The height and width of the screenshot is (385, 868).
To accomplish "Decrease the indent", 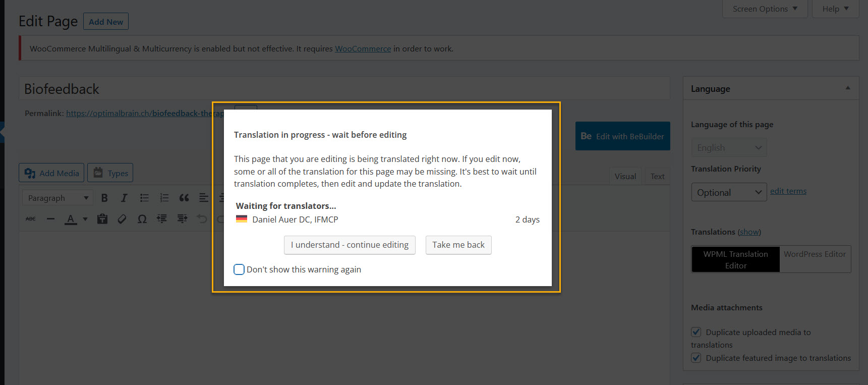I will (162, 218).
